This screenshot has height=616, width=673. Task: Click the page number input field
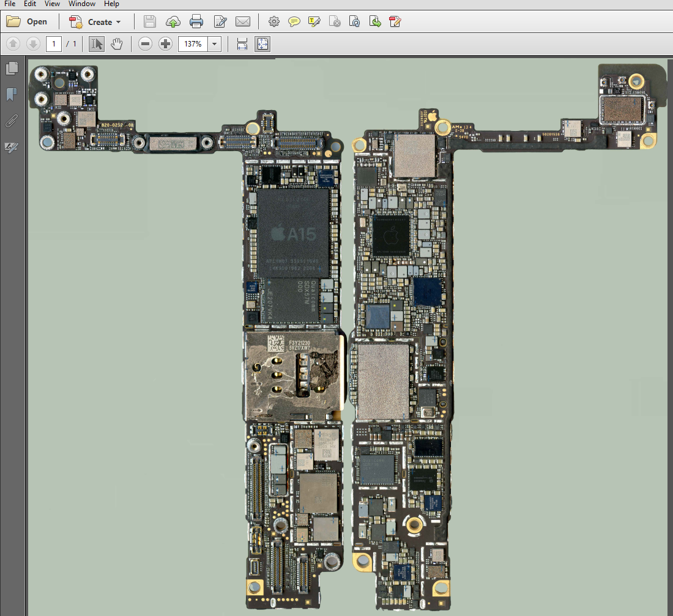[54, 44]
